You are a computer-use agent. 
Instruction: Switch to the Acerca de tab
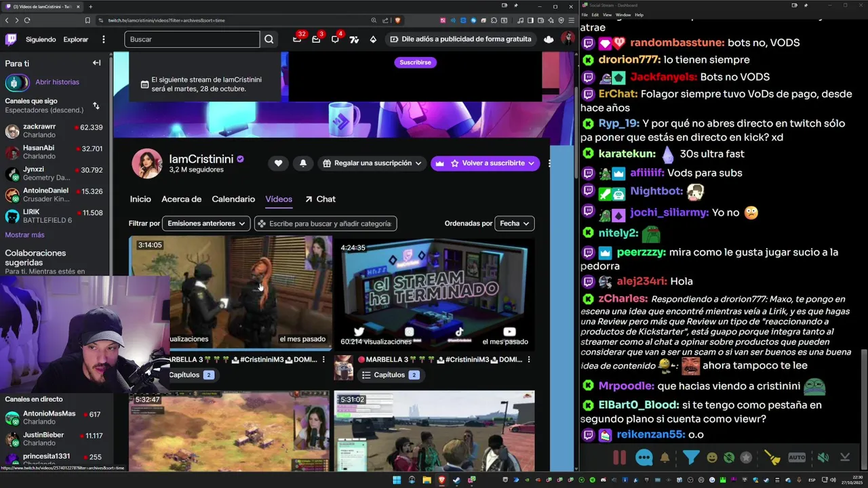(181, 199)
